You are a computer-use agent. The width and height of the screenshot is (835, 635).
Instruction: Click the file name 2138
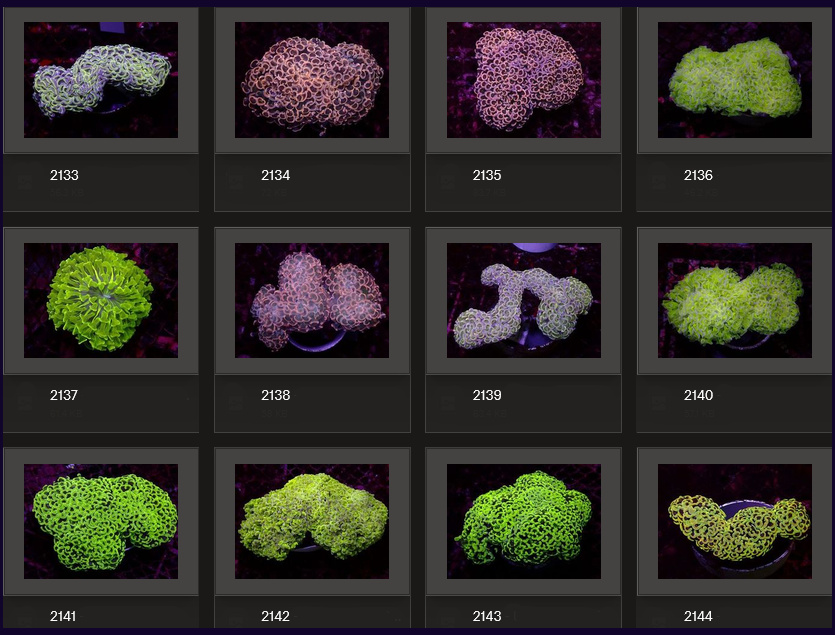pos(275,395)
